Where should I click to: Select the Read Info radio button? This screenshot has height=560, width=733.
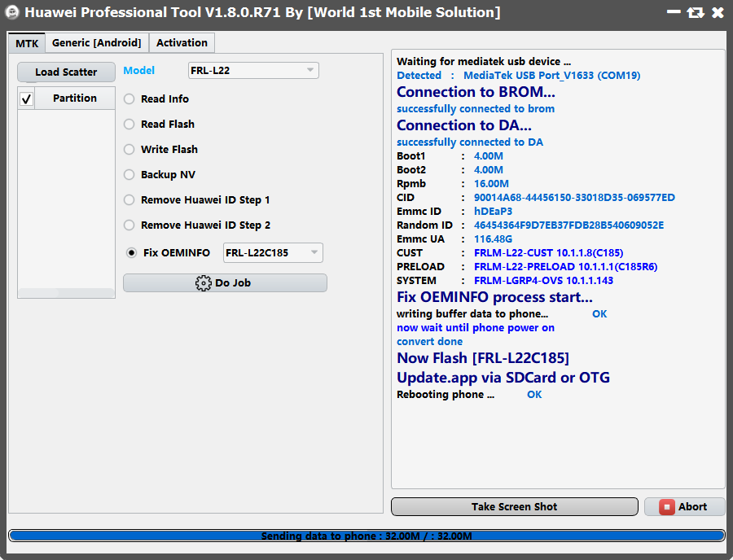point(129,99)
